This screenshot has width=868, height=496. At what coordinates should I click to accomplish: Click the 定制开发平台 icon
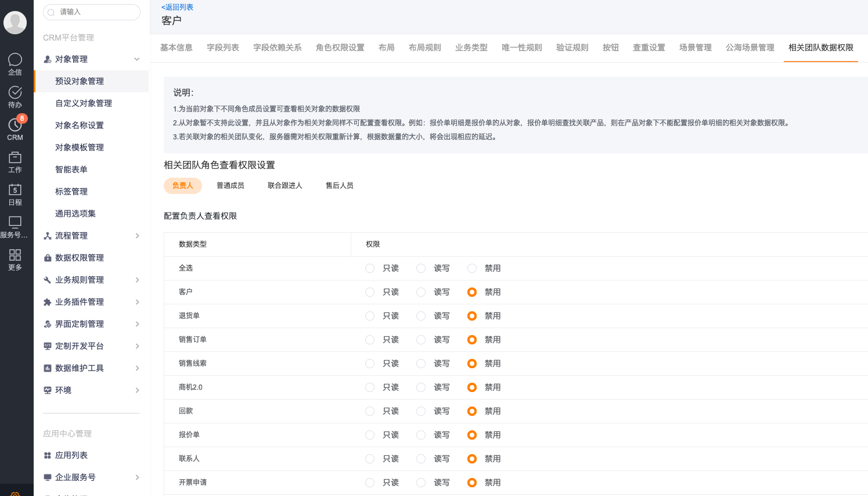48,346
